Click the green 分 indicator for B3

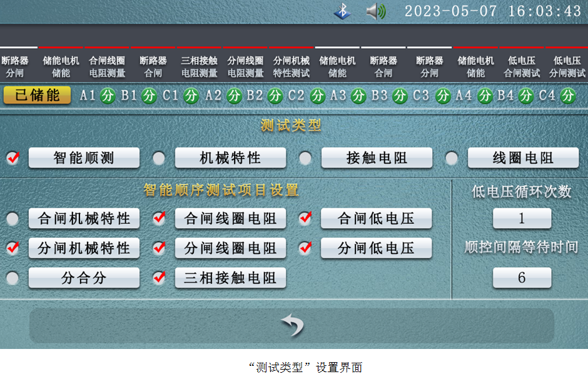click(x=400, y=96)
